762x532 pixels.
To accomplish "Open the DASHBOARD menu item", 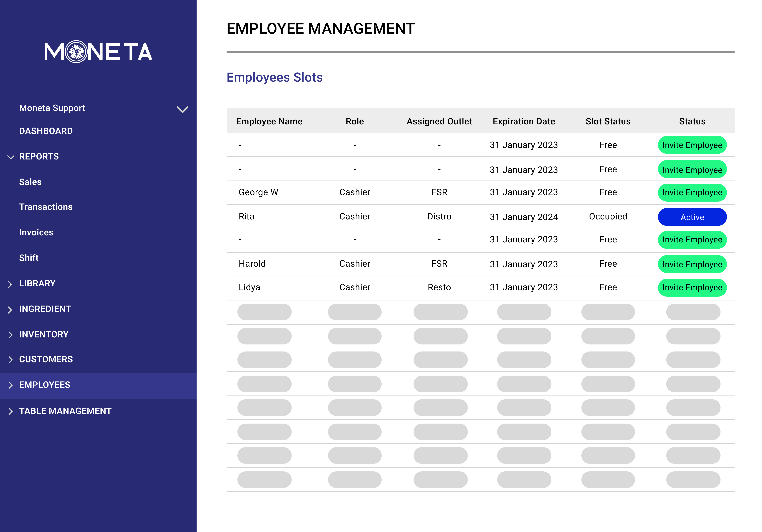I will point(46,131).
